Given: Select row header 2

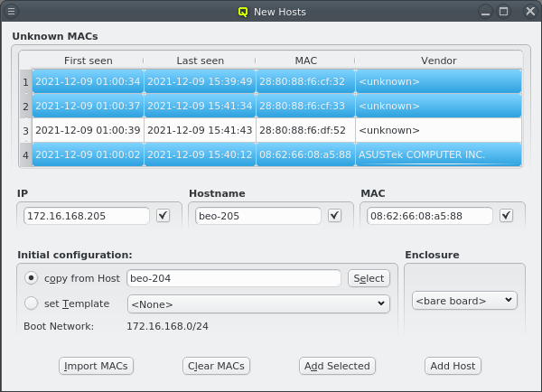Looking at the screenshot, I should (25, 106).
